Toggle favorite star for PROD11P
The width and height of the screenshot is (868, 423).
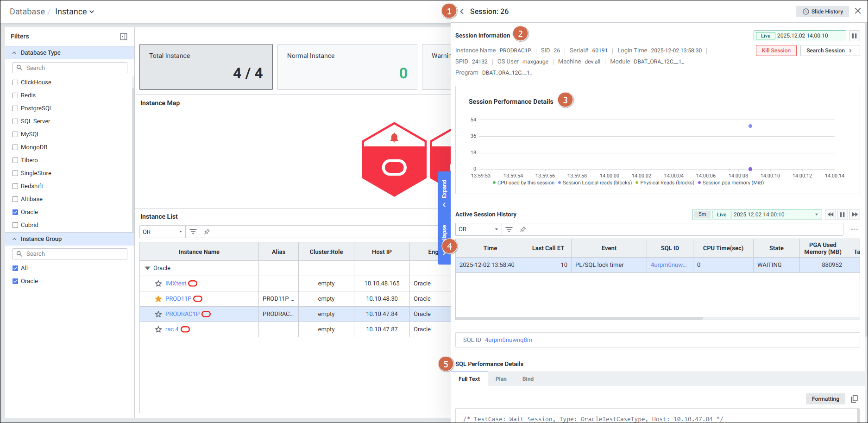(x=158, y=299)
